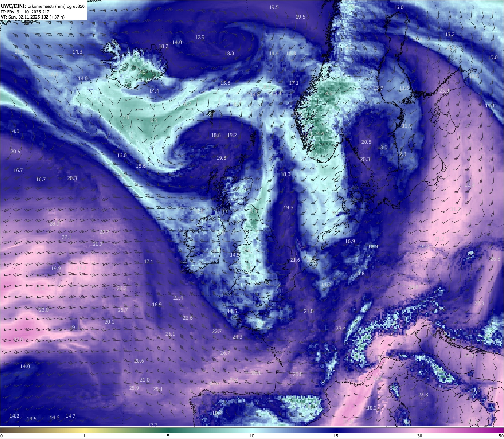Click the 15.2 value label
Viewport: 504px width, 439px height.
pyautogui.click(x=450, y=35)
